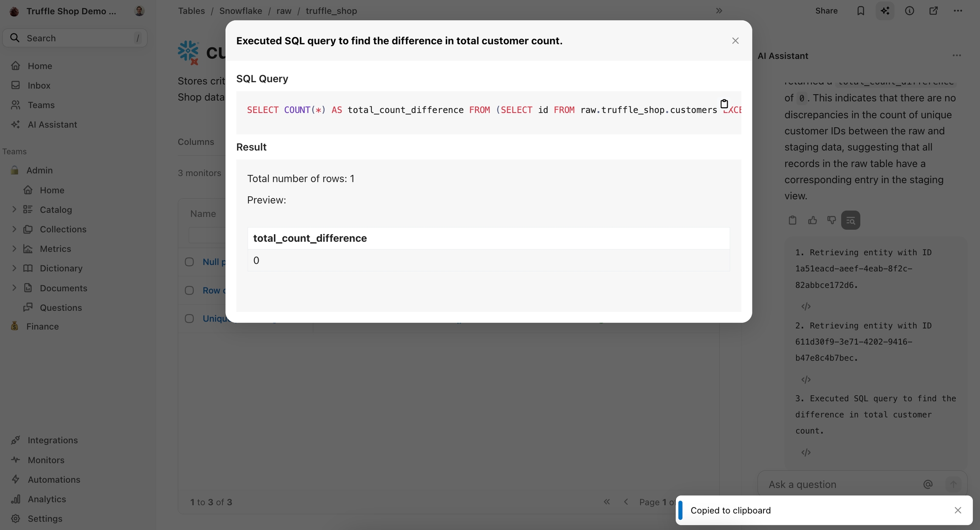Check the Null monitor row checkbox

pyautogui.click(x=189, y=262)
